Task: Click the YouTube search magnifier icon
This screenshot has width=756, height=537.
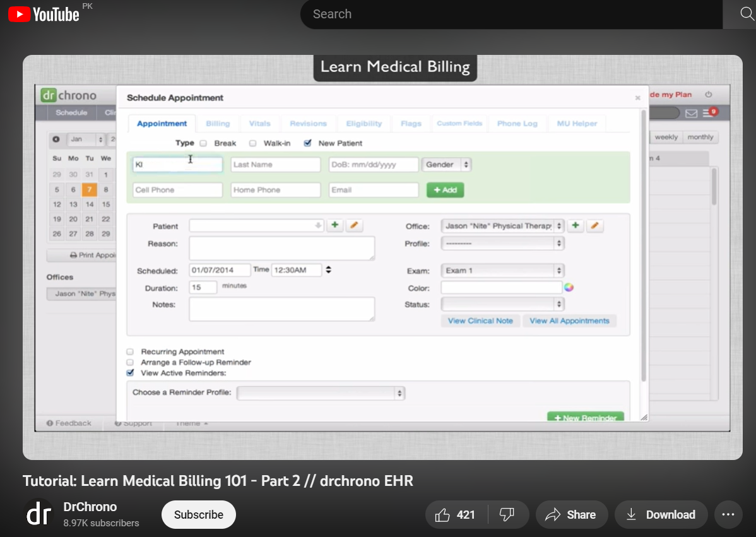Action: pos(747,14)
